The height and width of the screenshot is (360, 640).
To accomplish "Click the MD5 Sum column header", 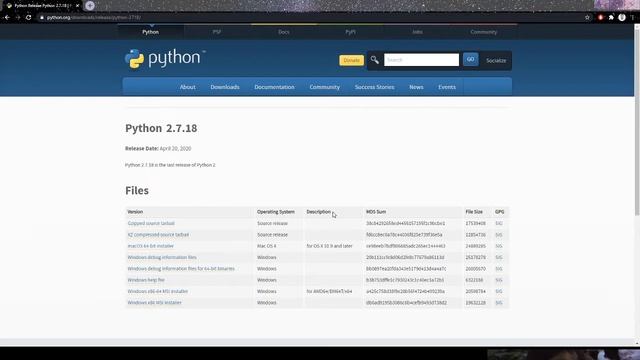I will tap(376, 212).
